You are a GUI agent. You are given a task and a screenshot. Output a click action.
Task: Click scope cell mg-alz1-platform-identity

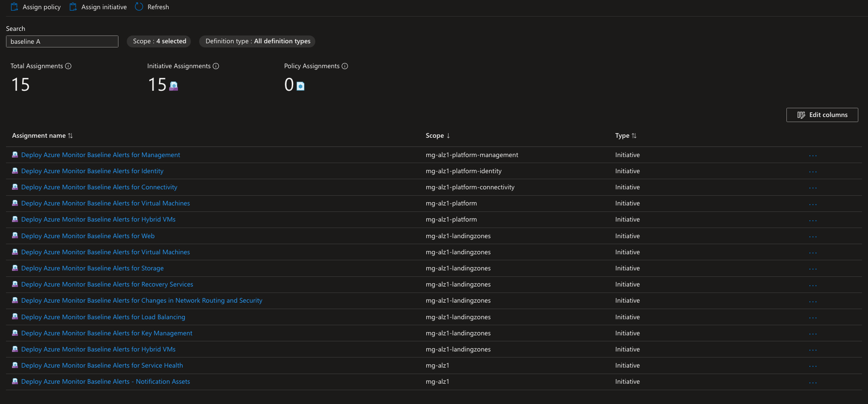click(464, 171)
